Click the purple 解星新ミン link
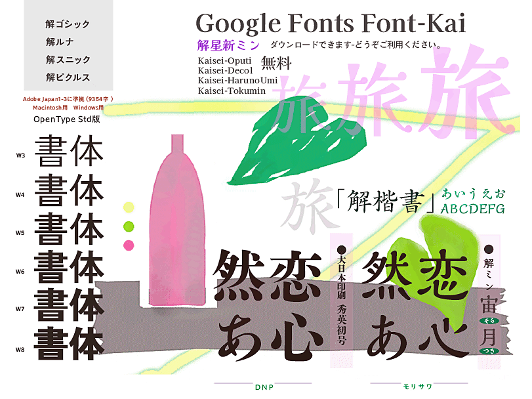532x399 pixels. pyautogui.click(x=228, y=45)
